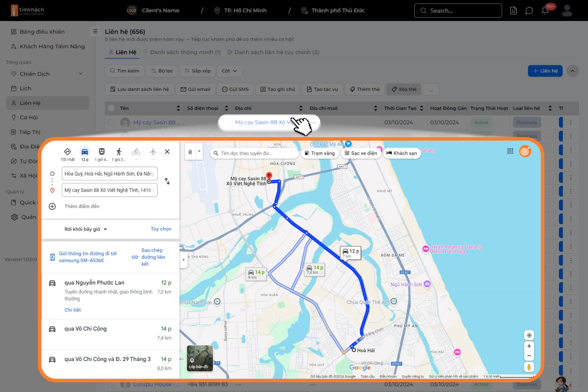Open Street View pegman icon

pos(529,367)
